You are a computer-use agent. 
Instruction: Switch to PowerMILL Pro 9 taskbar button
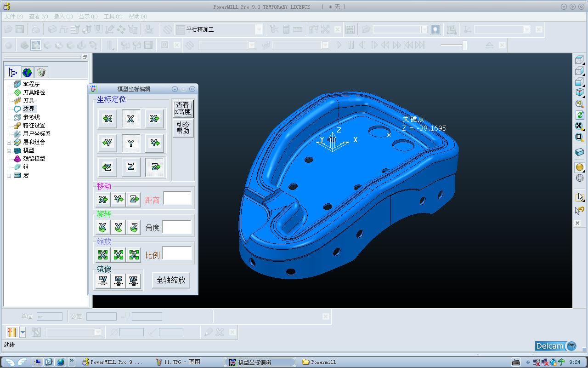pyautogui.click(x=113, y=362)
